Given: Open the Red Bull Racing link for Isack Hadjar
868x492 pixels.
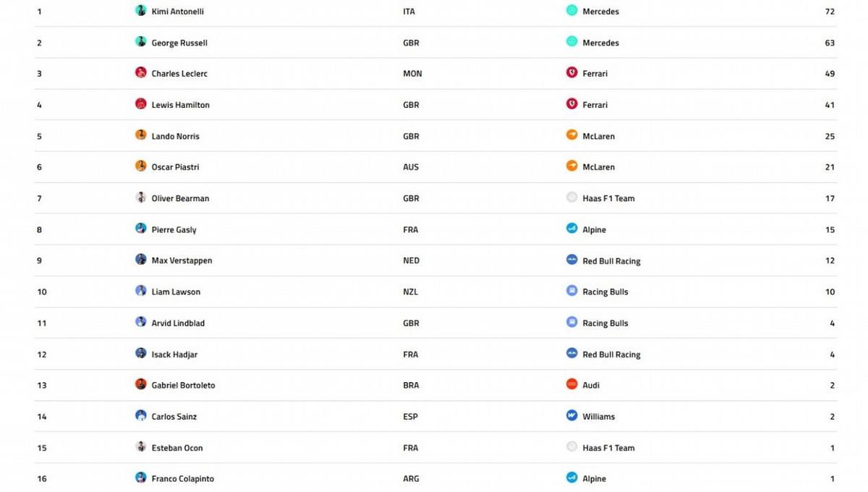Looking at the screenshot, I should [611, 355].
